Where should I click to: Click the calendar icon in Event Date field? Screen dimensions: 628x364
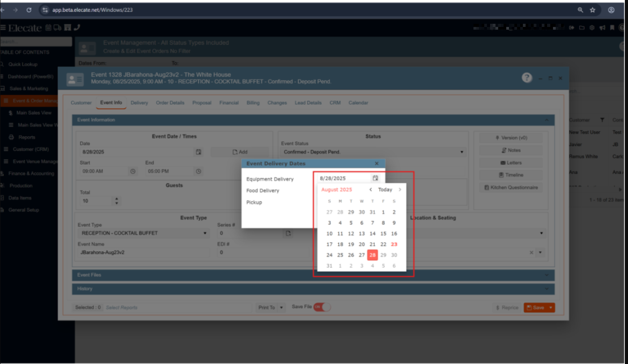(199, 152)
